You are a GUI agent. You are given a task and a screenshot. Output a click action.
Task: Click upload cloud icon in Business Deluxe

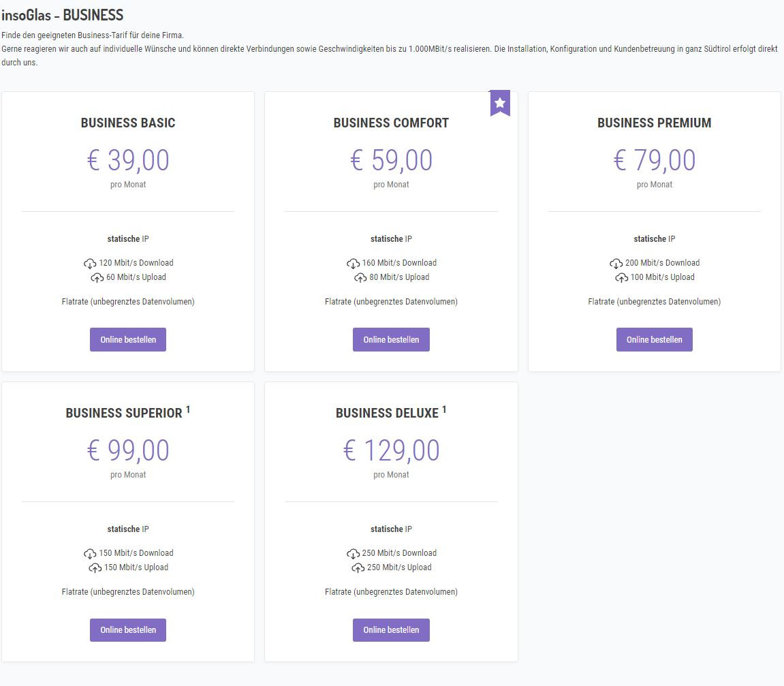click(x=358, y=567)
